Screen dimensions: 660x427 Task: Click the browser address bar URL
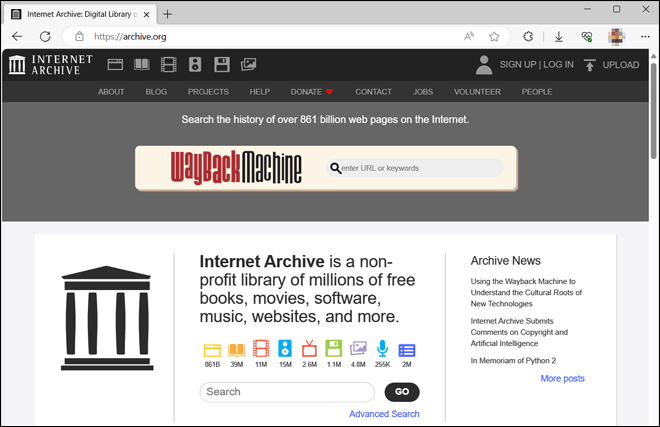coord(130,37)
